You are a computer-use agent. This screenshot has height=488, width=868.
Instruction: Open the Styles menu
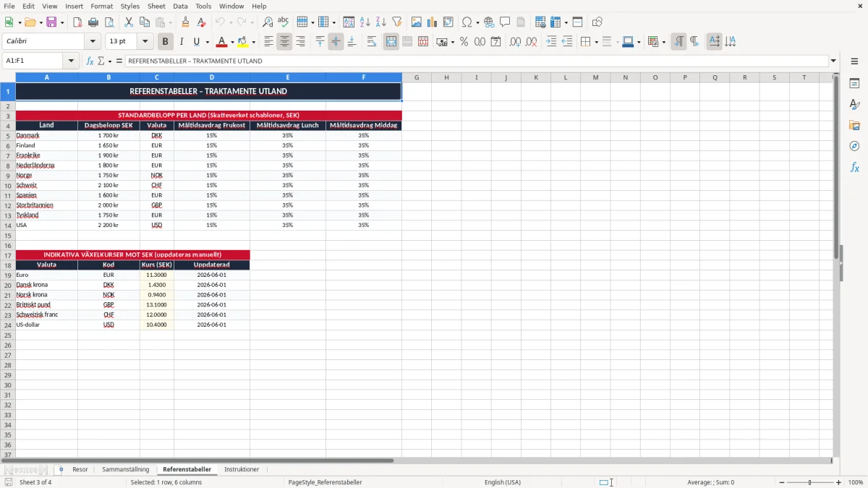130,6
